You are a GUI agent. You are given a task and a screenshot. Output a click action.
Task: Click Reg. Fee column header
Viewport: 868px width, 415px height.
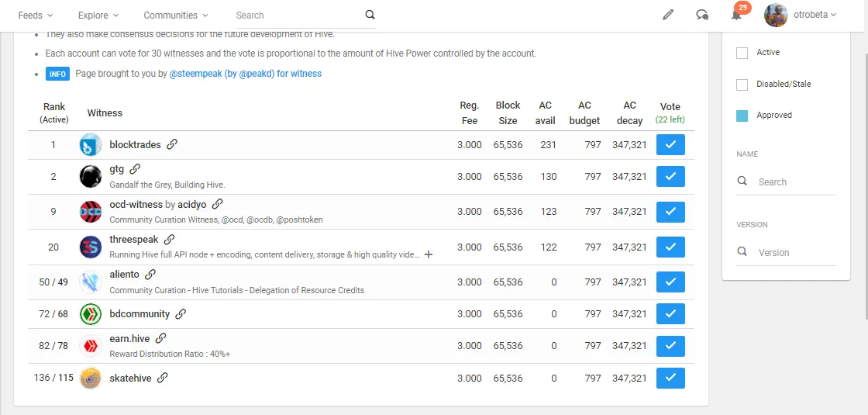470,112
